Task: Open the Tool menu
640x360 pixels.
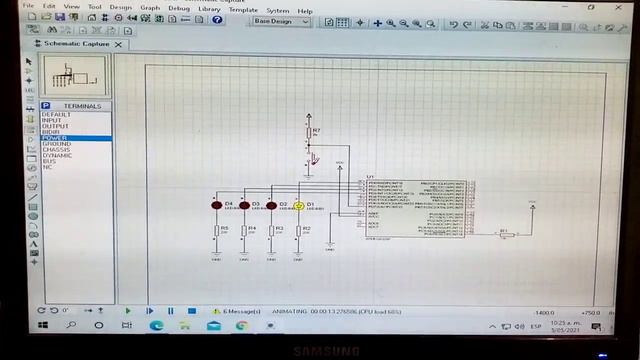Action: click(95, 7)
